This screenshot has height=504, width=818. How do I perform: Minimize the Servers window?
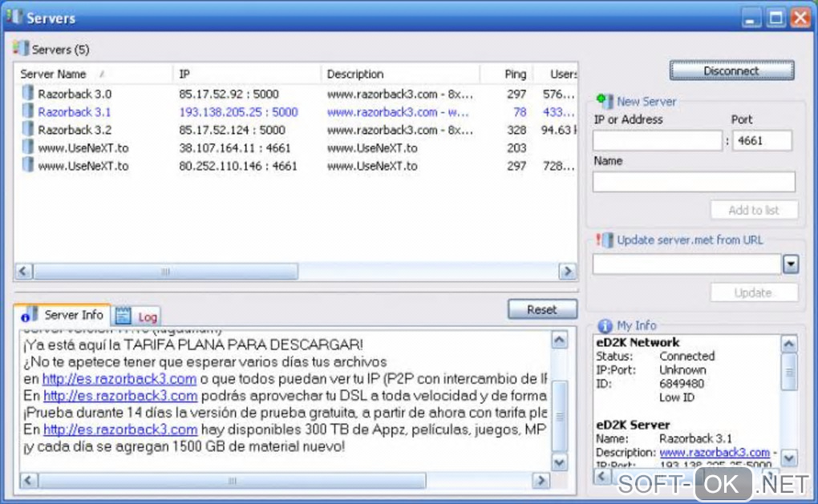coord(751,18)
